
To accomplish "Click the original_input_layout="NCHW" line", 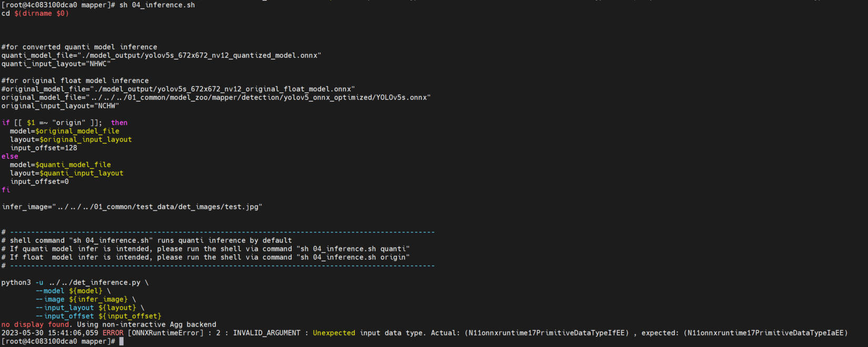I will click(x=60, y=106).
